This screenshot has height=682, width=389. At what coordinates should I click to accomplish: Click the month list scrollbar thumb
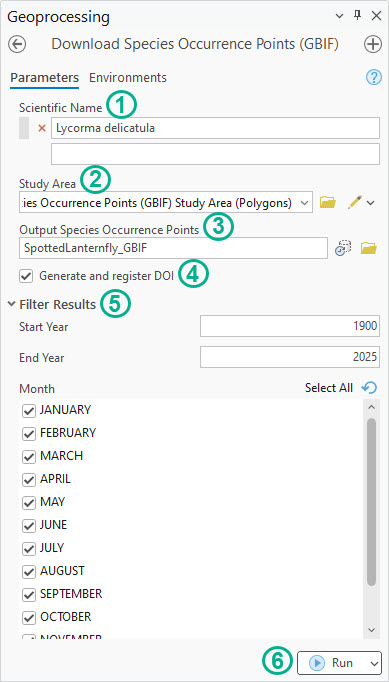tap(371, 502)
